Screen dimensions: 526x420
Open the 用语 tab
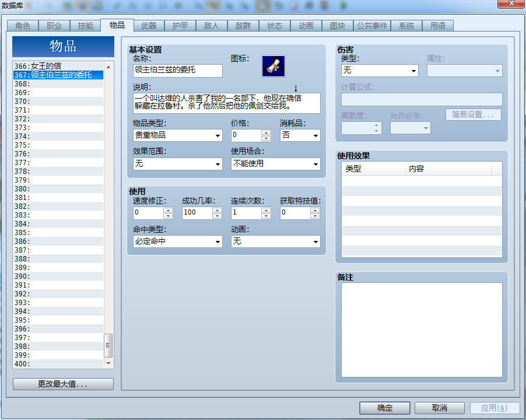tap(438, 26)
